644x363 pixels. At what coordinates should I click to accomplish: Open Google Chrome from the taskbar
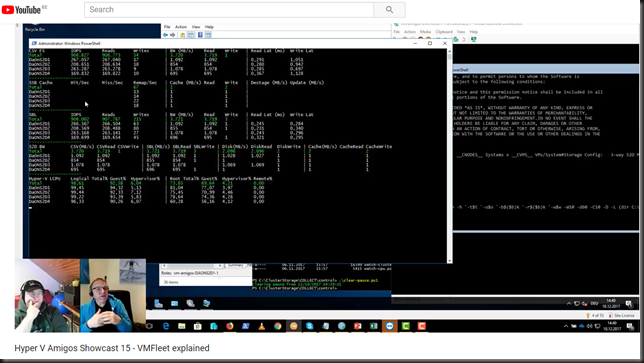point(278,326)
